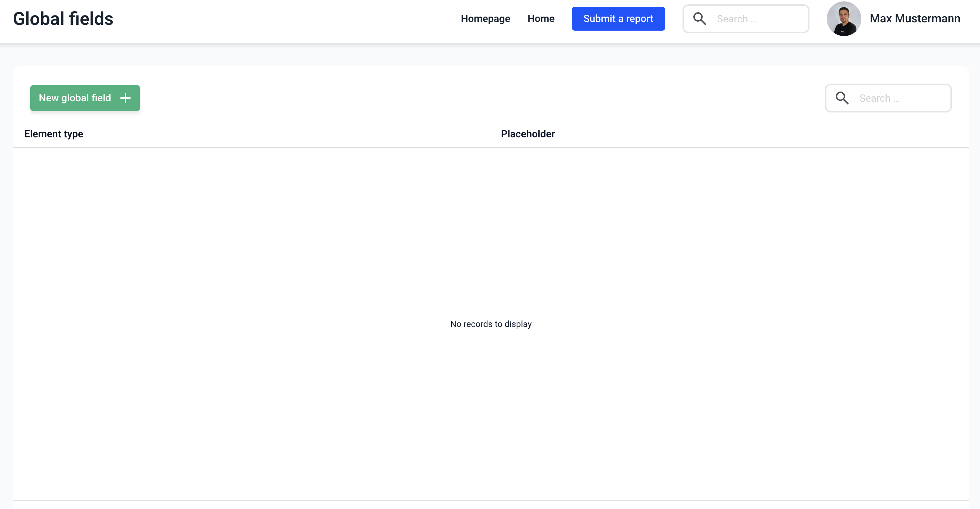Click the No records to display message
This screenshot has height=509, width=980.
coord(491,324)
